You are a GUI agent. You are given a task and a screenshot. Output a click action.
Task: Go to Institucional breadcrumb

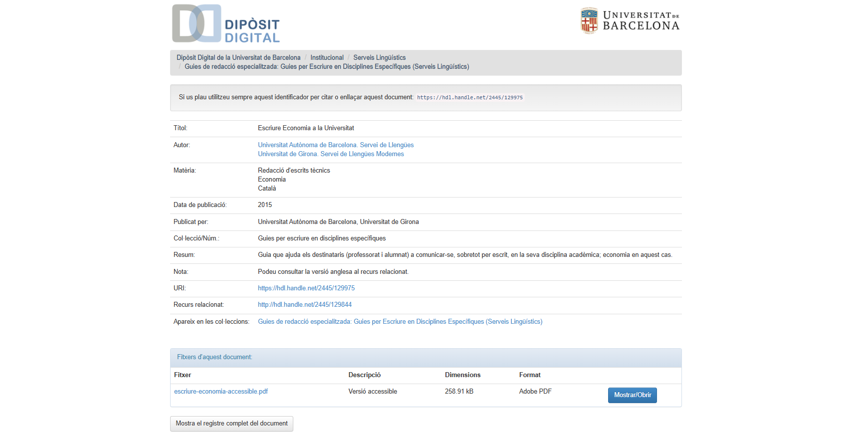pyautogui.click(x=327, y=58)
